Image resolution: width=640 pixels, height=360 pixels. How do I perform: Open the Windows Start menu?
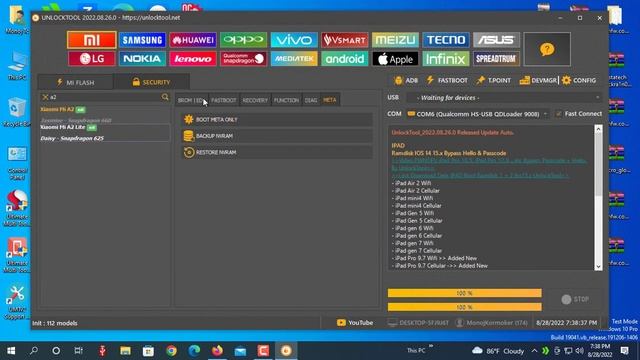[11, 351]
